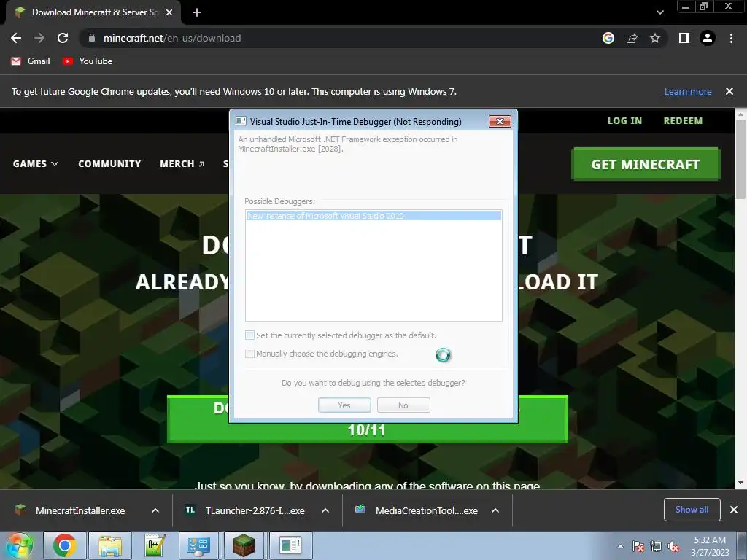
Task: Click LOG IN on the Minecraft site
Action: 624,121
